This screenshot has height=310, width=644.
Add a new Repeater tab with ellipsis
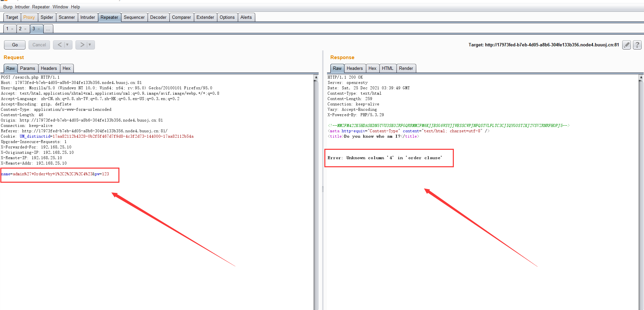tap(48, 29)
